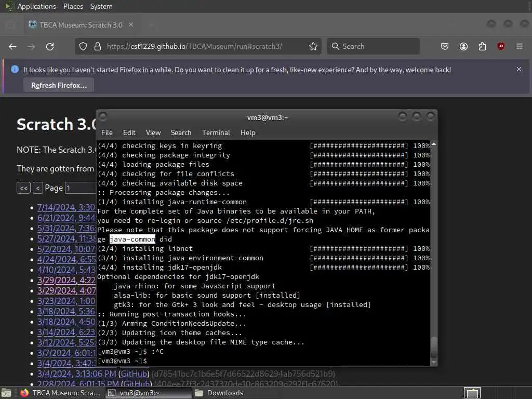Viewport: 532px width, 399px height.
Task: Open the Pocket save icon
Action: click(445, 46)
